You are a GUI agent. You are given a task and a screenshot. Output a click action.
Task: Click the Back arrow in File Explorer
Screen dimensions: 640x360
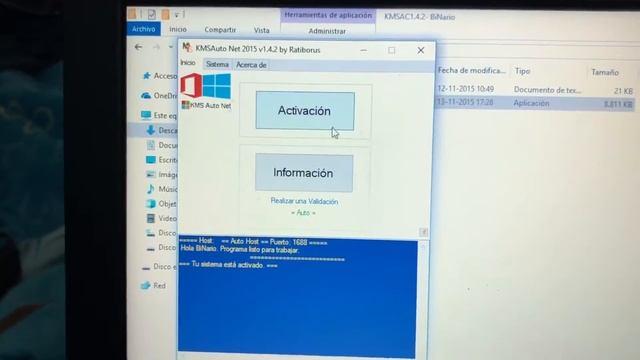139,47
